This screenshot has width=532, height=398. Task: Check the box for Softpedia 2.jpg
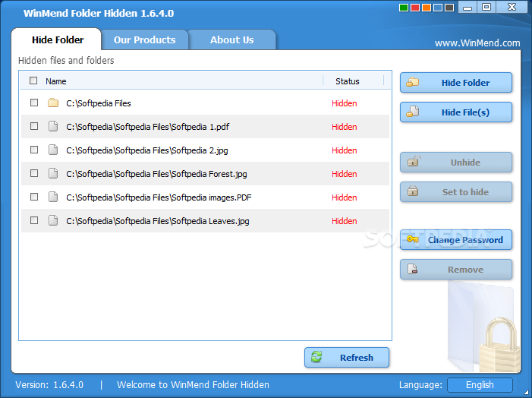(34, 150)
